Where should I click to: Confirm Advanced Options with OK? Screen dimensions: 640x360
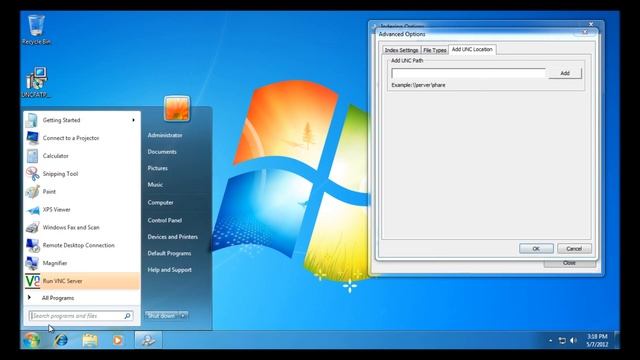coord(536,249)
